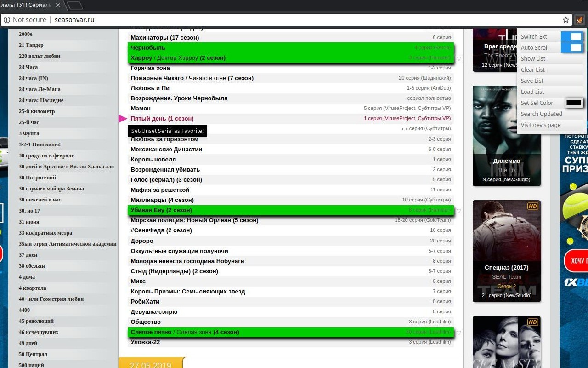Open Король новелл row

pos(290,159)
